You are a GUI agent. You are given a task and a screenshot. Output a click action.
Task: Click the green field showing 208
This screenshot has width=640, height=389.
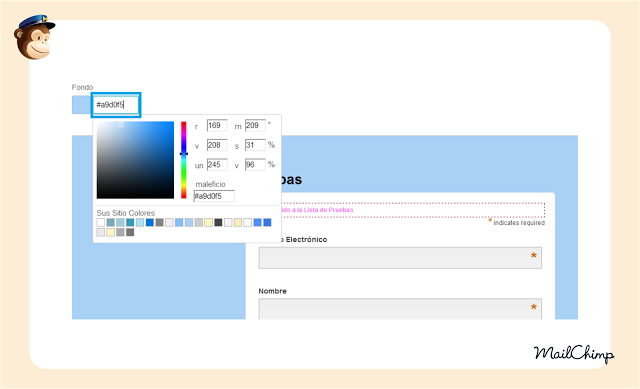pyautogui.click(x=217, y=145)
